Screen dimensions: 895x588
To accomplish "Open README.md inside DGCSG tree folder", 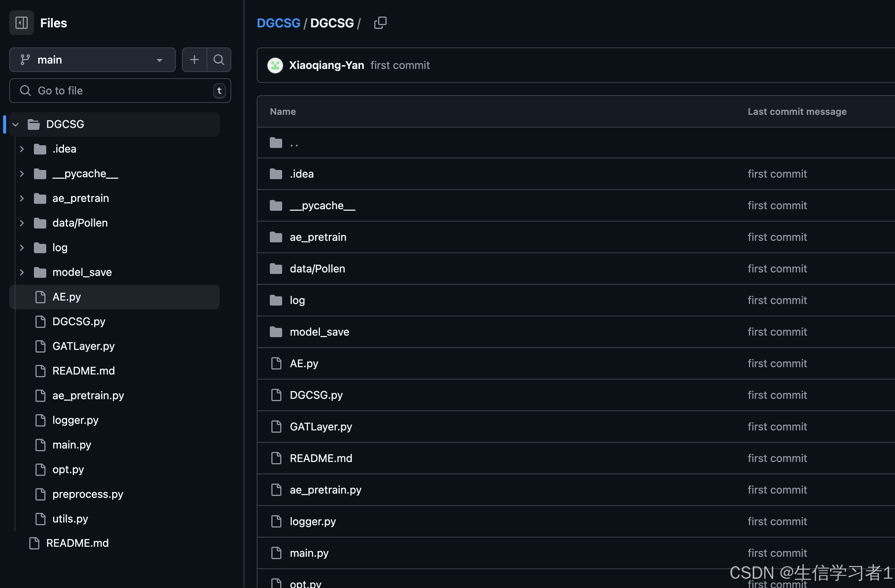I will coord(114,371).
